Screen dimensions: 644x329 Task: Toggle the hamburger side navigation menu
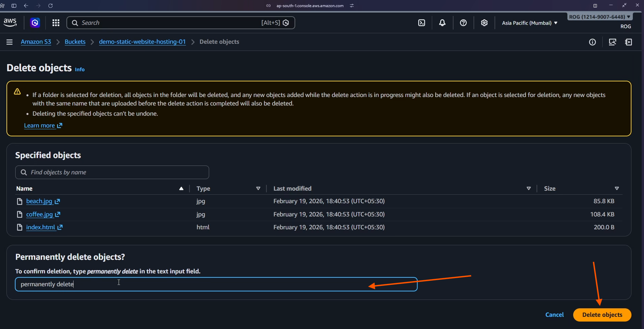(x=9, y=42)
